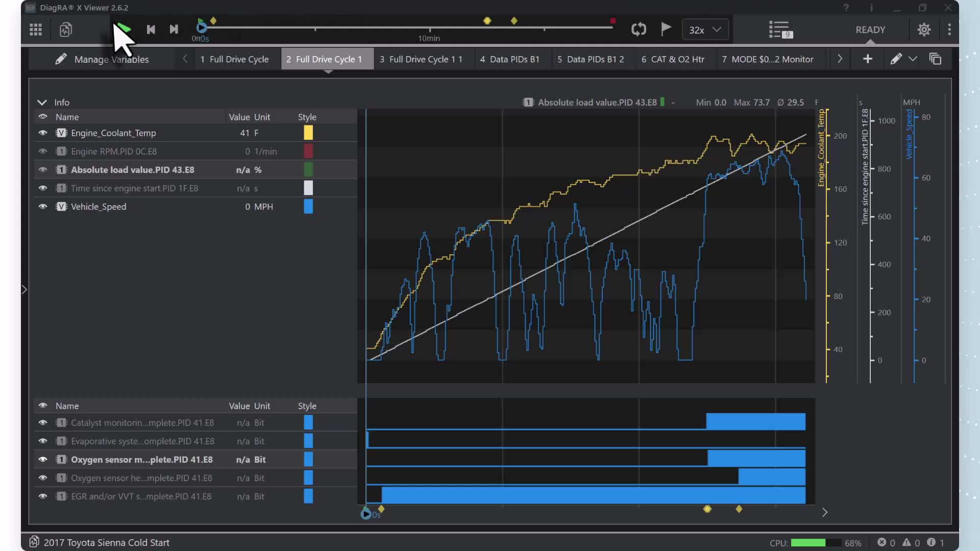Open the 32x playback speed dropdown
980x551 pixels.
(705, 30)
